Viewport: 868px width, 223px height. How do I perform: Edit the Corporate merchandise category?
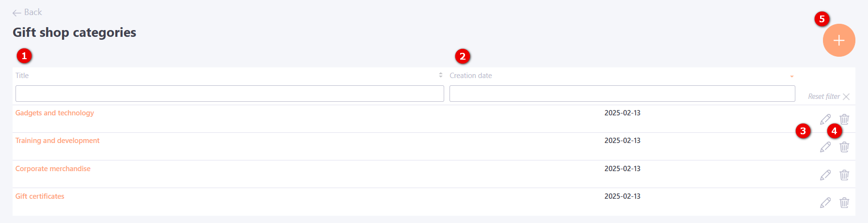(825, 175)
